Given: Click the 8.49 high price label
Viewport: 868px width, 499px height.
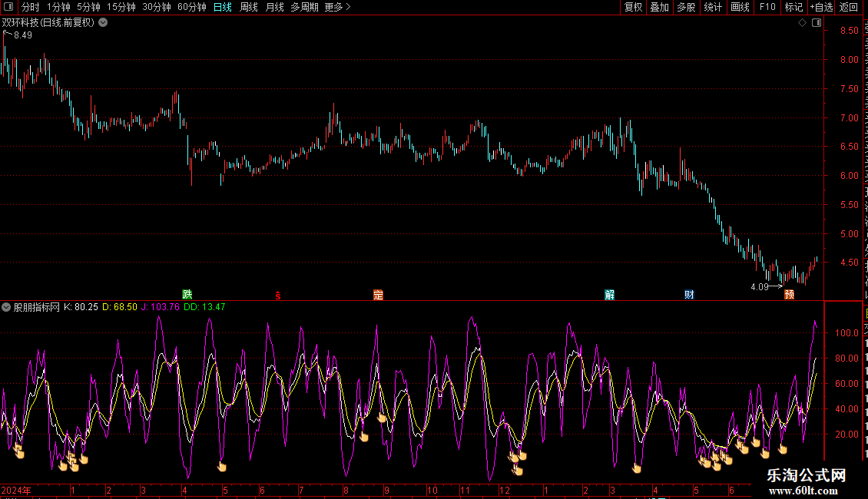Looking at the screenshot, I should point(23,35).
